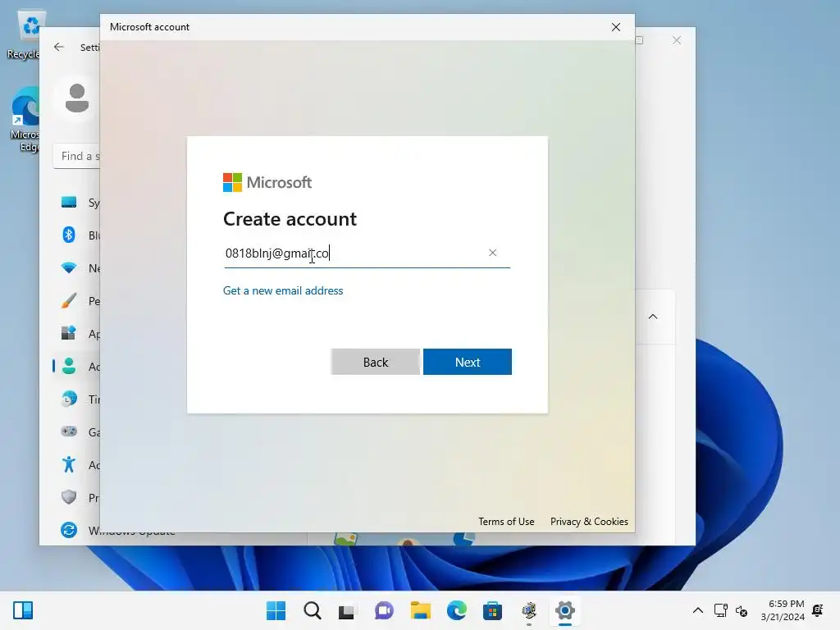The width and height of the screenshot is (840, 630).
Task: Open Microsoft Store from taskbar
Action: [492, 610]
